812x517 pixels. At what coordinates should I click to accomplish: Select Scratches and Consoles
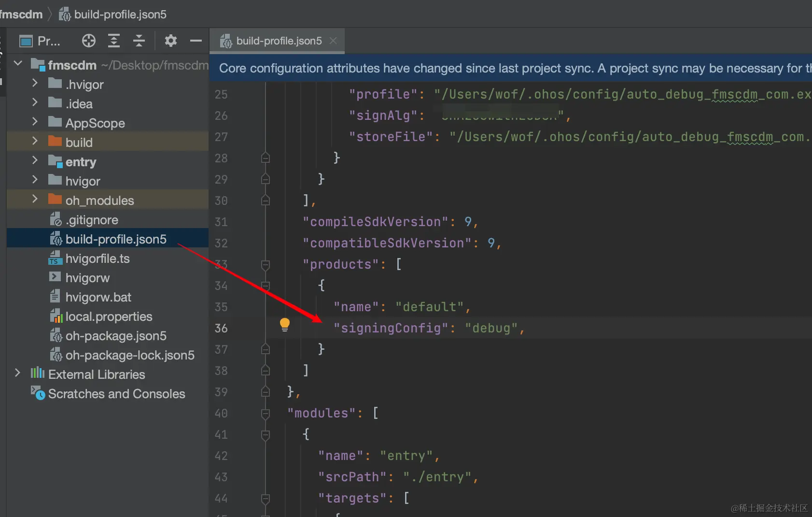[117, 394]
